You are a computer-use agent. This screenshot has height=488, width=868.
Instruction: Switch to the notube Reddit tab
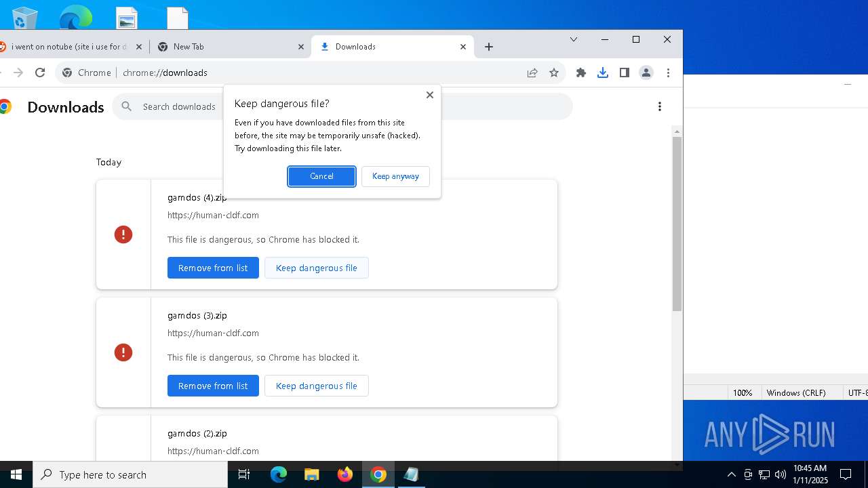71,47
